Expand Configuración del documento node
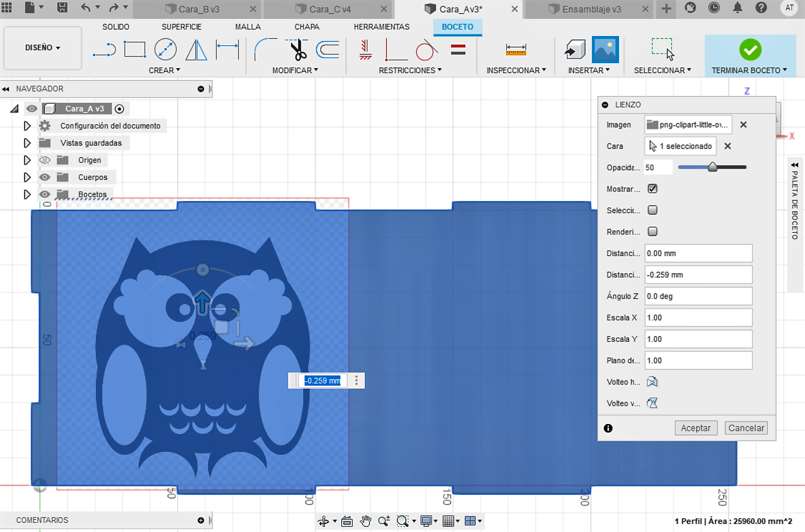Image resolution: width=805 pixels, height=532 pixels. click(27, 126)
